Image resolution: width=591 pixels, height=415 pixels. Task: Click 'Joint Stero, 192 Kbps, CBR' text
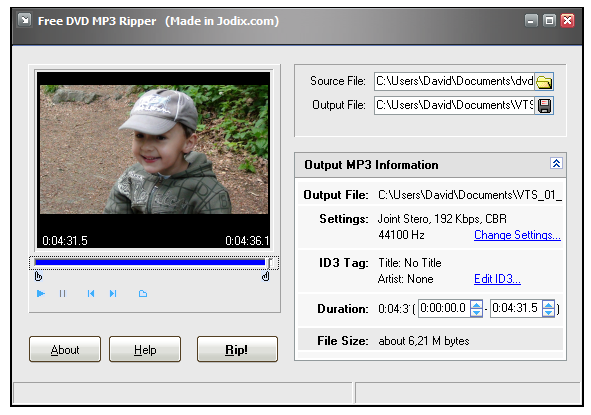[x=442, y=219]
